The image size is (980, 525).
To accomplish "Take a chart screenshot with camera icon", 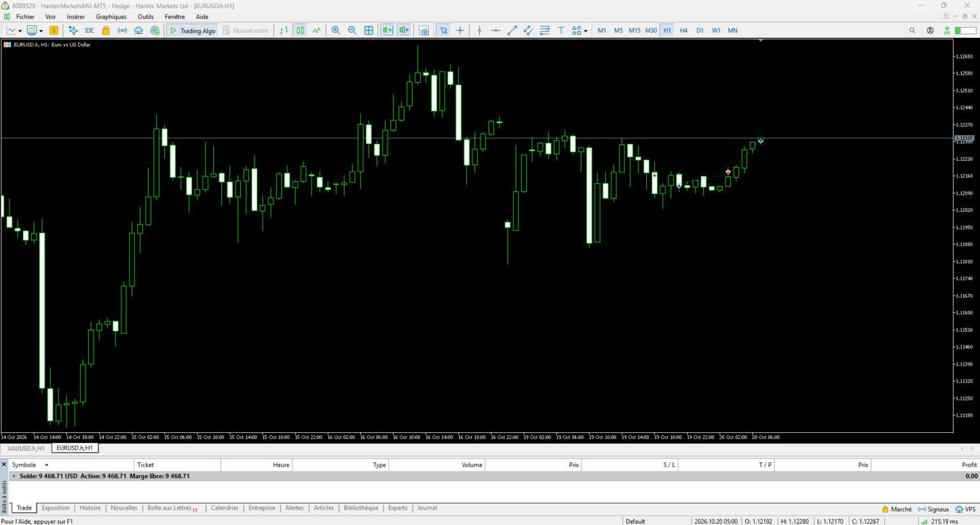I will [424, 30].
